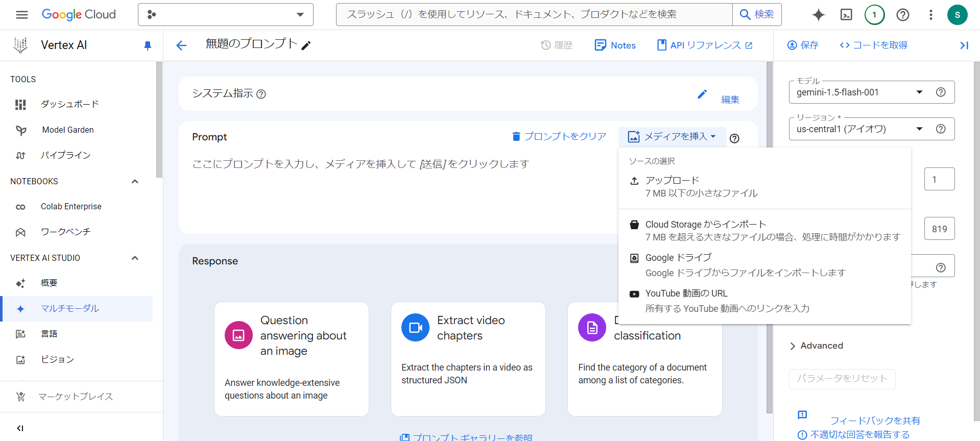Select YouTube 動画の URL option
The height and width of the screenshot is (441, 980).
tap(764, 301)
